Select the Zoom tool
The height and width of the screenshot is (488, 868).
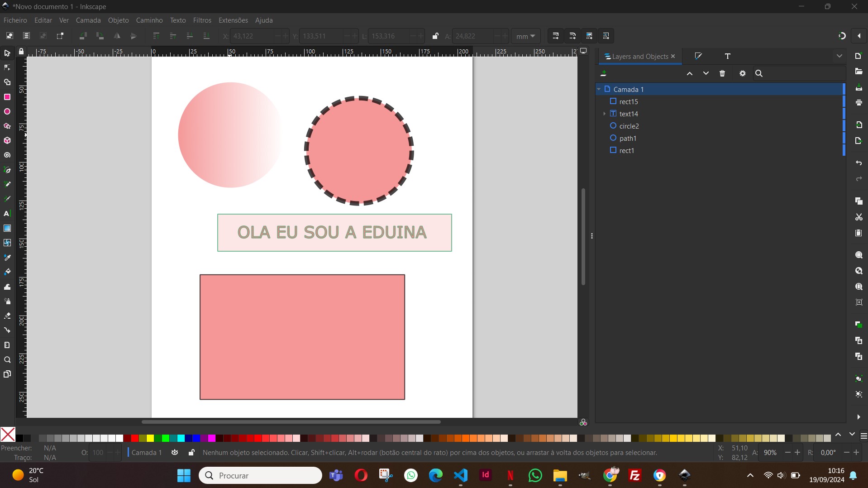coord(7,359)
